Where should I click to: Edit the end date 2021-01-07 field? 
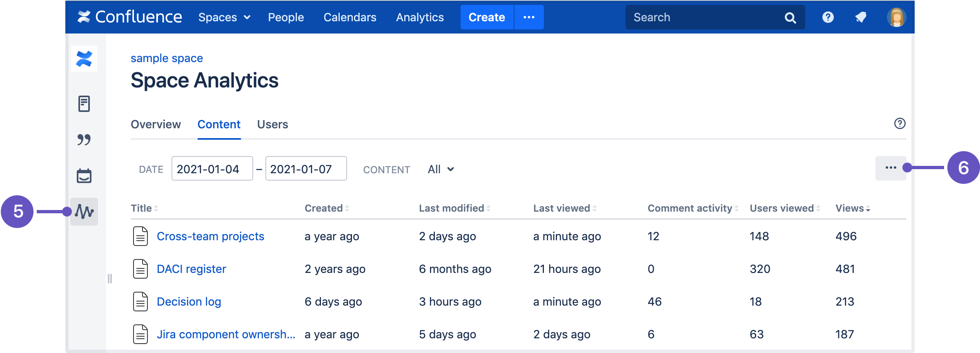click(x=306, y=168)
